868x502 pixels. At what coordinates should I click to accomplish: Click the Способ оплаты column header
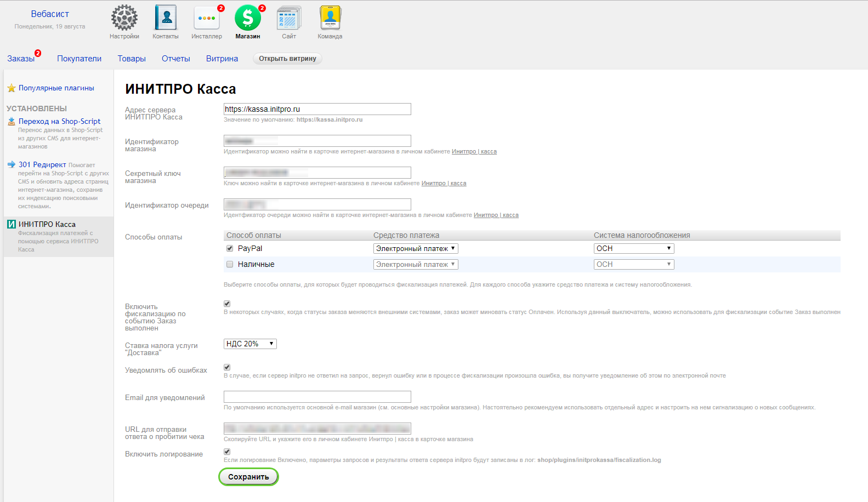tap(254, 235)
